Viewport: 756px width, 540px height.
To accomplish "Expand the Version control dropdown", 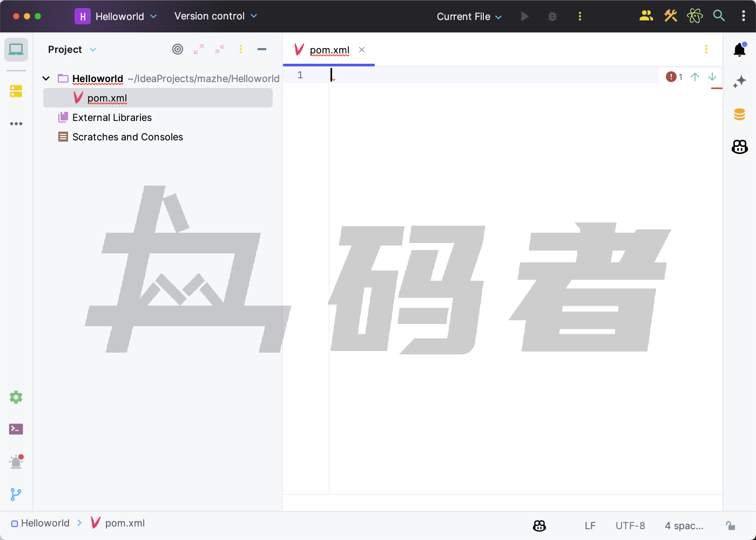I will pos(215,16).
